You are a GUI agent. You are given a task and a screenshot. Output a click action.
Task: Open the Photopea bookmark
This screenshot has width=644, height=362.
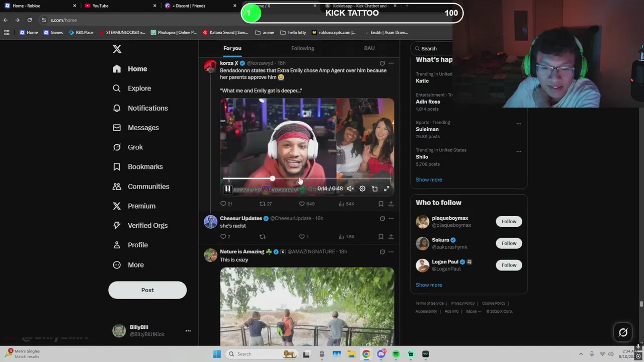tap(174, 32)
